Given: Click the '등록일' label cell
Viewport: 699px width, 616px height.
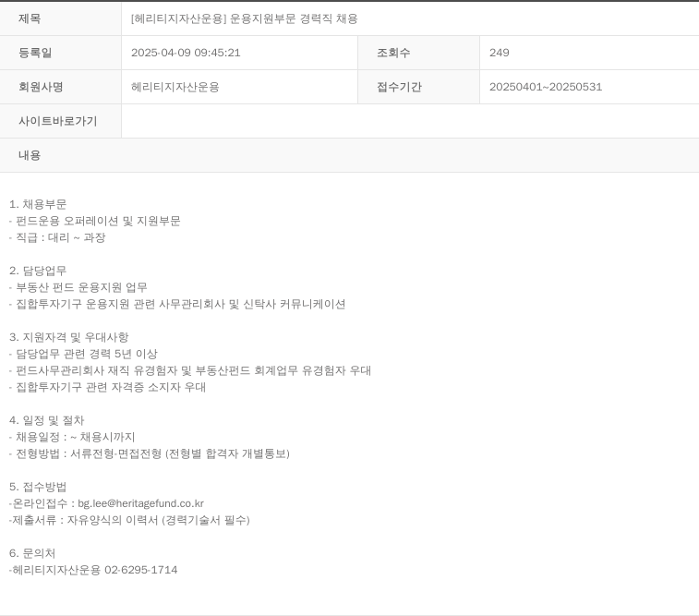Looking at the screenshot, I should pyautogui.click(x=61, y=53).
